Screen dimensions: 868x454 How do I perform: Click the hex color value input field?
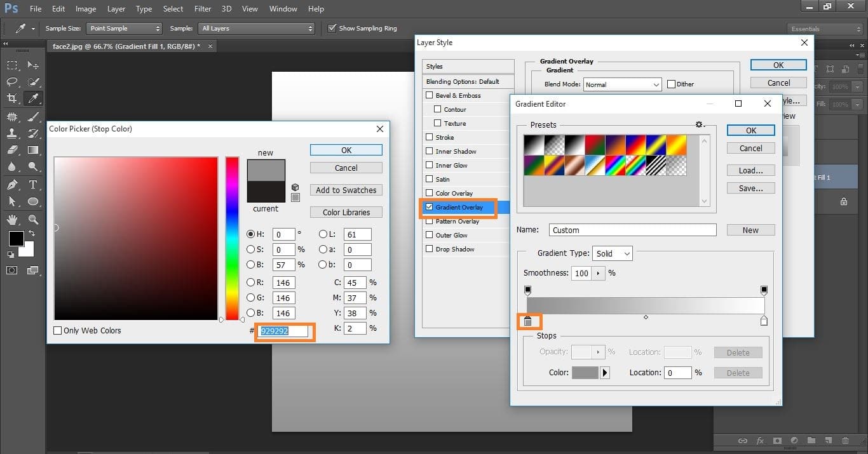pos(283,331)
